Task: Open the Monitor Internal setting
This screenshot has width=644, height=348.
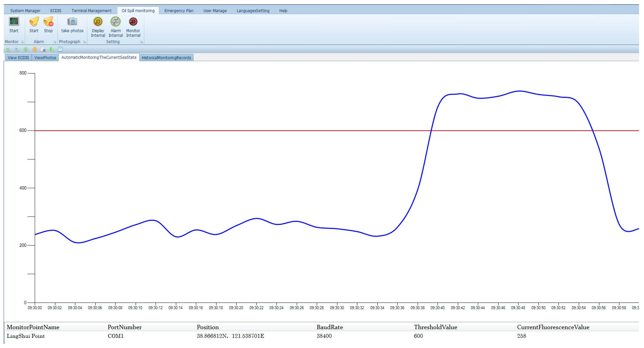Action: pyautogui.click(x=133, y=22)
